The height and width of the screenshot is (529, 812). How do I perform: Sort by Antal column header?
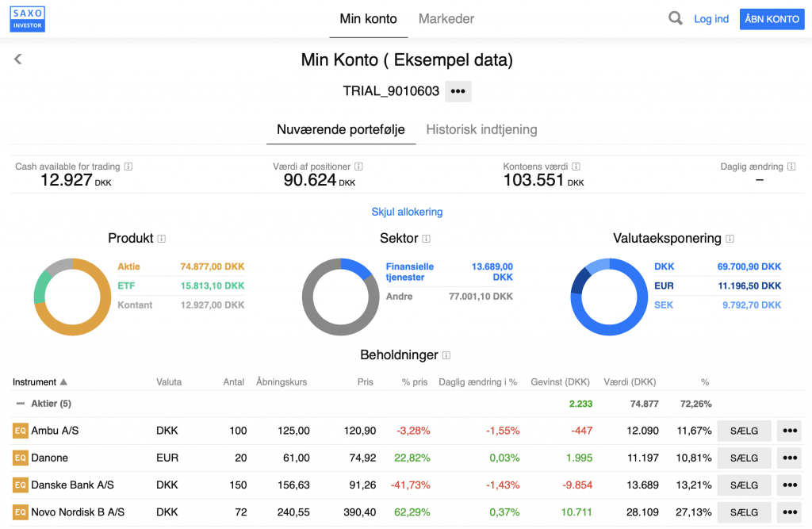tap(234, 381)
